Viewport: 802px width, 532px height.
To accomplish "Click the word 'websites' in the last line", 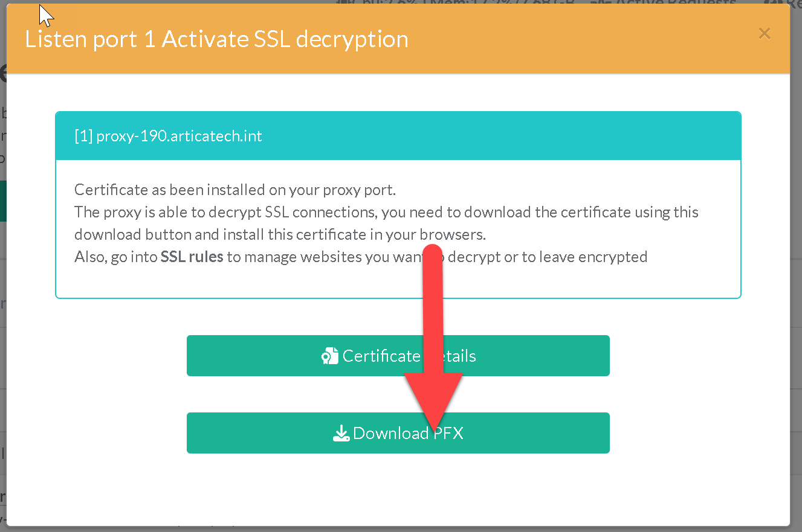I will (x=332, y=257).
